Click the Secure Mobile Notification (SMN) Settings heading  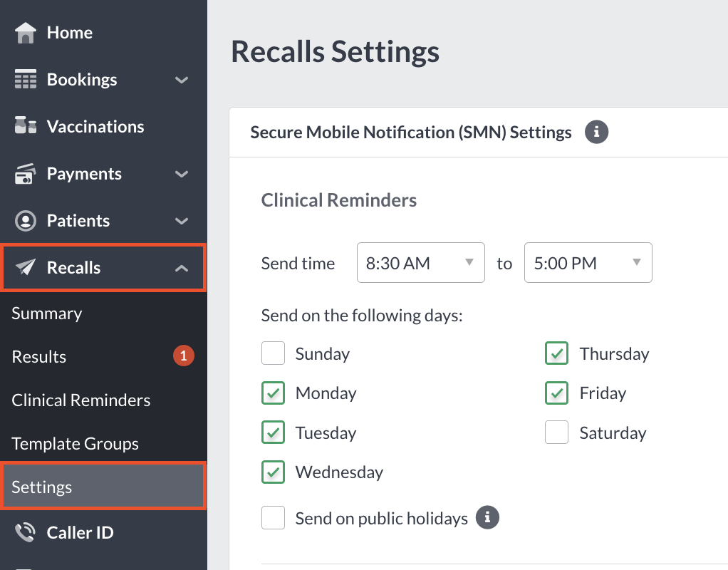(411, 133)
